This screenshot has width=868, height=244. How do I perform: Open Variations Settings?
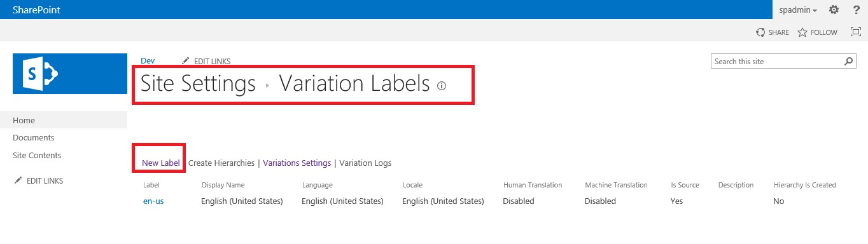(297, 163)
